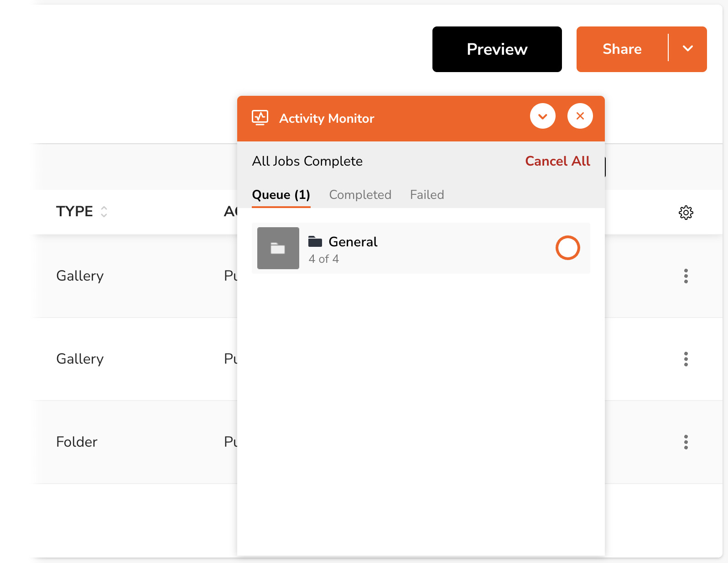Click the Folder type row
The width and height of the screenshot is (728, 563).
[x=77, y=442]
